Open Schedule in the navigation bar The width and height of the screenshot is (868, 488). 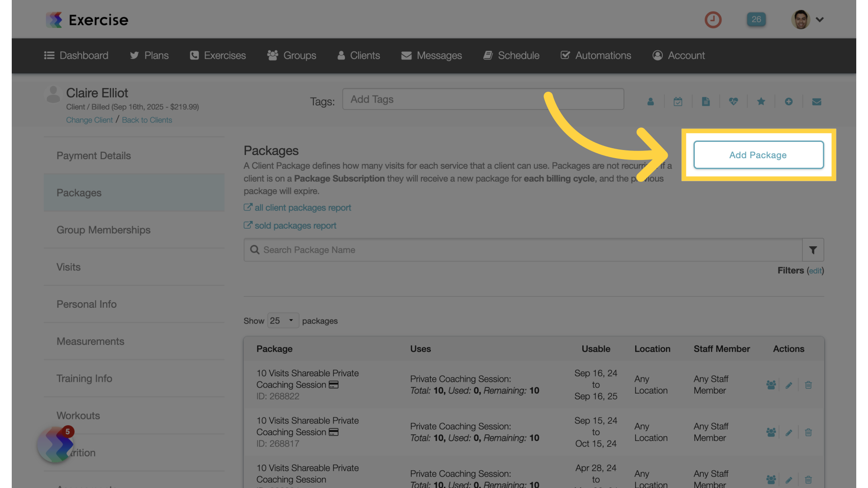(x=511, y=55)
